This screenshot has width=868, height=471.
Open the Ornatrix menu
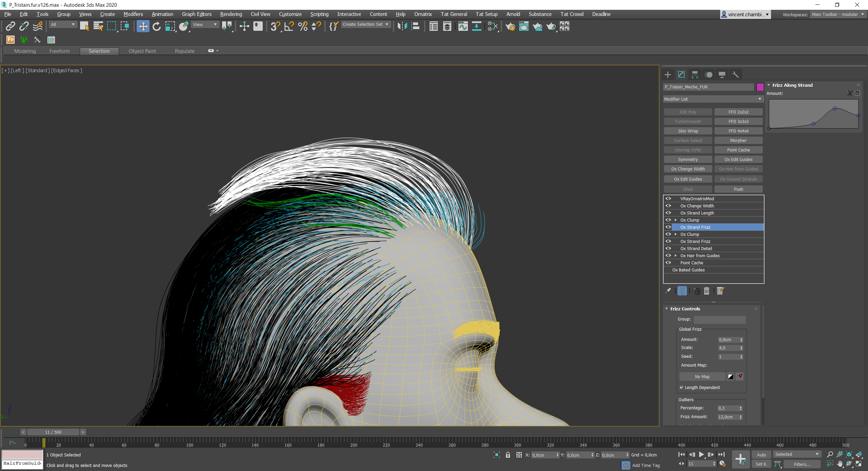(x=423, y=14)
